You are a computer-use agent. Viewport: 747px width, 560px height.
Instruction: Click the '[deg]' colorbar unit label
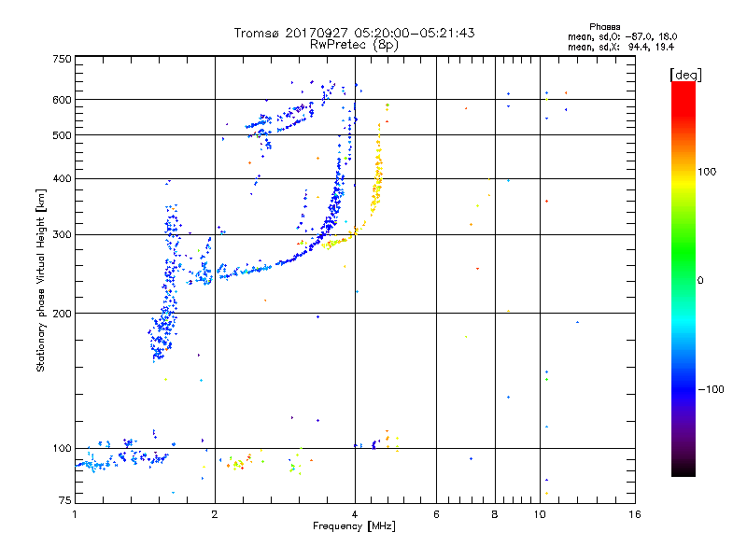pyautogui.click(x=685, y=75)
